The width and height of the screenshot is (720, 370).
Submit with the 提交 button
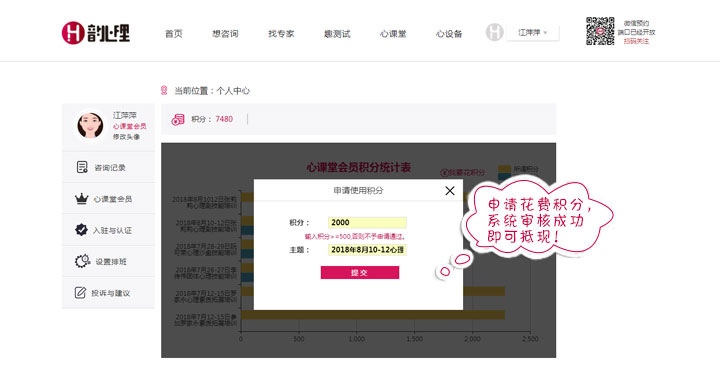[360, 273]
